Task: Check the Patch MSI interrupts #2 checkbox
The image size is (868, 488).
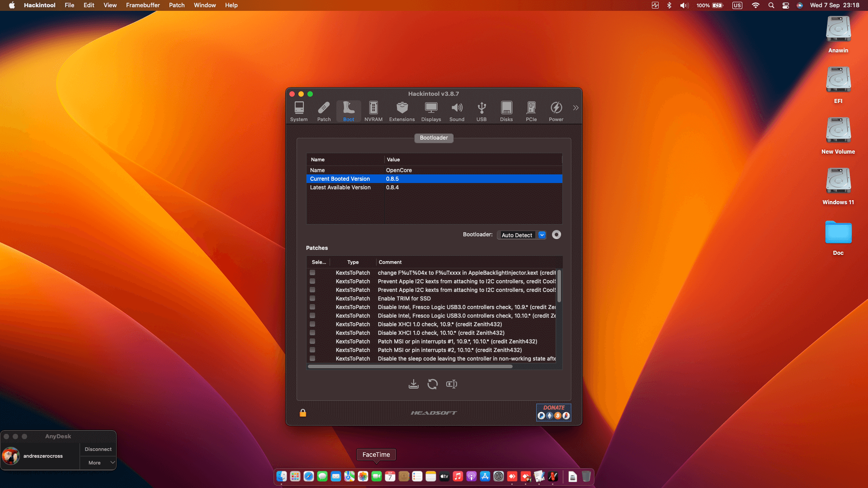Action: click(x=312, y=350)
